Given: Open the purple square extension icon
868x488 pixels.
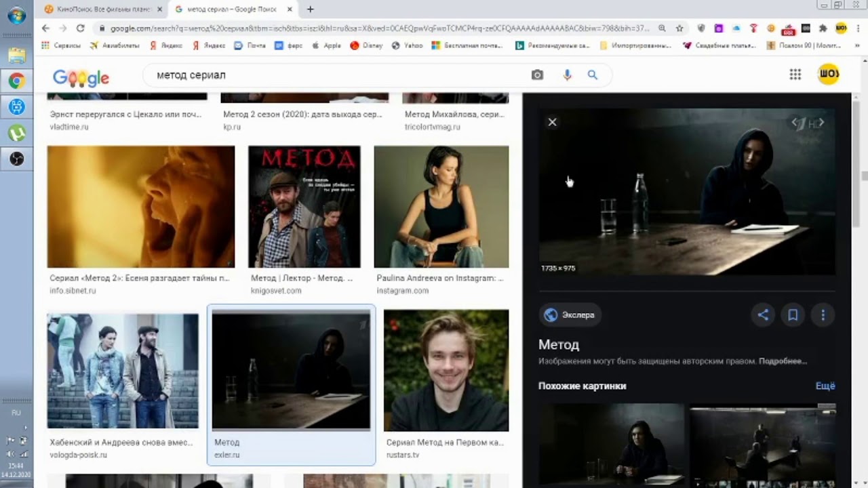Looking at the screenshot, I should [718, 28].
